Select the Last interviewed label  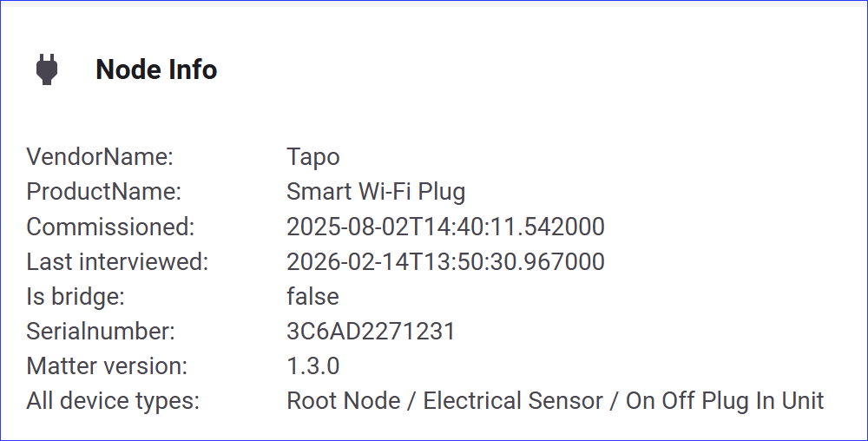(x=117, y=262)
